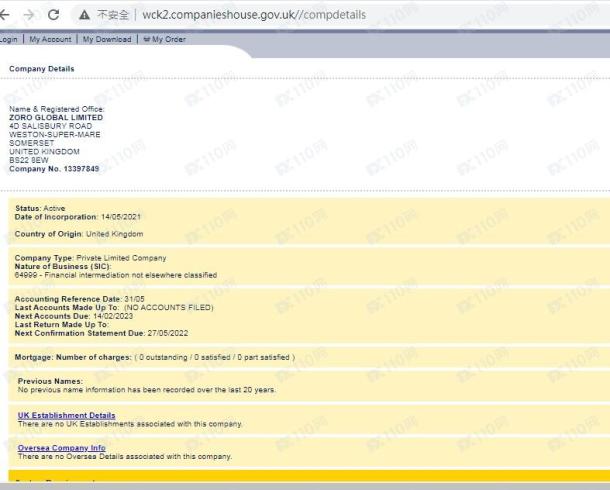
Task: Open UK Establishment Details link
Action: pyautogui.click(x=67, y=415)
